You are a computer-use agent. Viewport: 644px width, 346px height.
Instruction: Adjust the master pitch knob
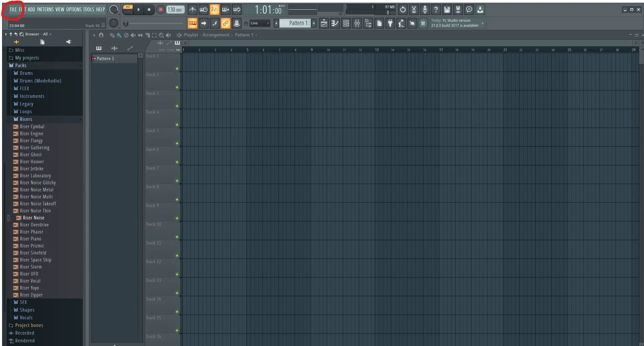tap(114, 23)
